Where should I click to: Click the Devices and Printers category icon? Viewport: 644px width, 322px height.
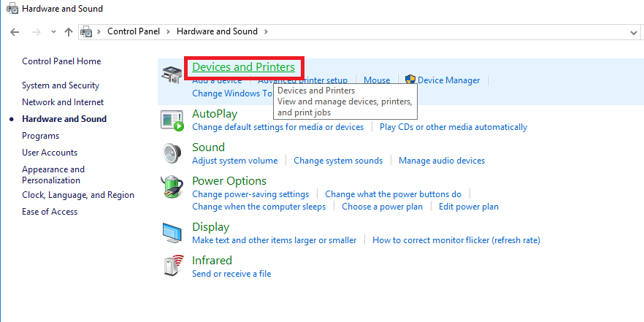click(x=172, y=74)
